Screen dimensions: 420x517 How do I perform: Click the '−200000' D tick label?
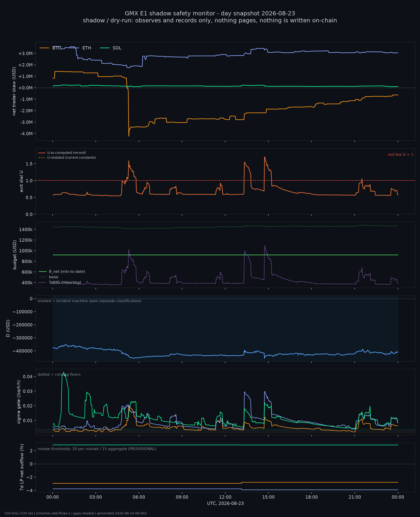pos(23,325)
